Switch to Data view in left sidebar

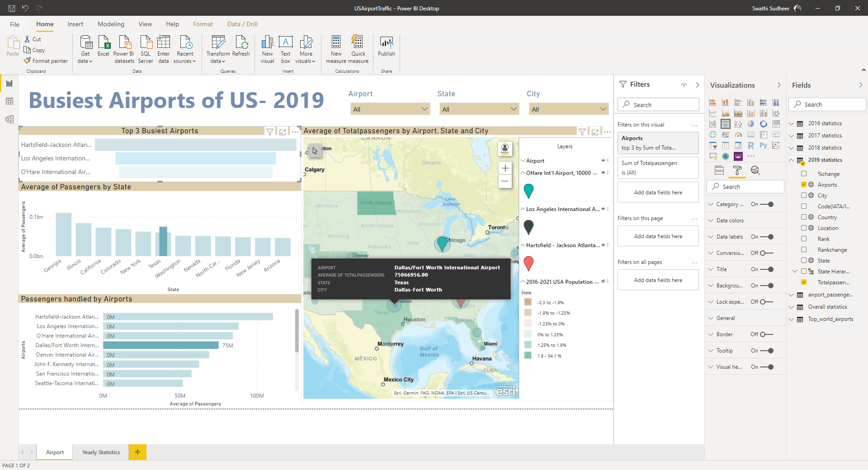tap(9, 101)
